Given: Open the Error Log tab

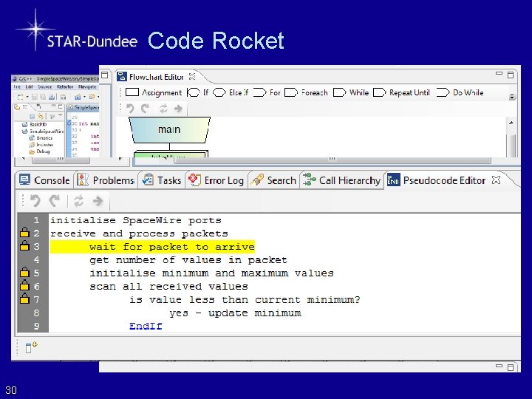Looking at the screenshot, I should 216,180.
